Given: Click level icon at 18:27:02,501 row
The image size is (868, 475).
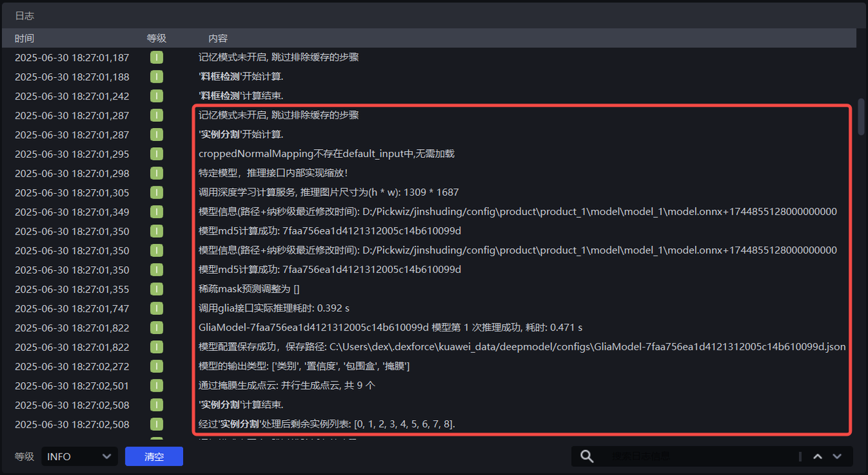Looking at the screenshot, I should [157, 386].
